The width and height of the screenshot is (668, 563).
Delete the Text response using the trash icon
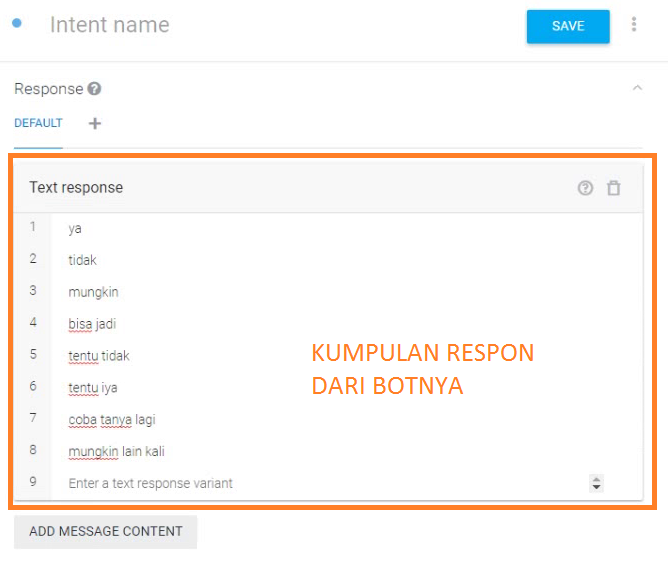point(613,188)
